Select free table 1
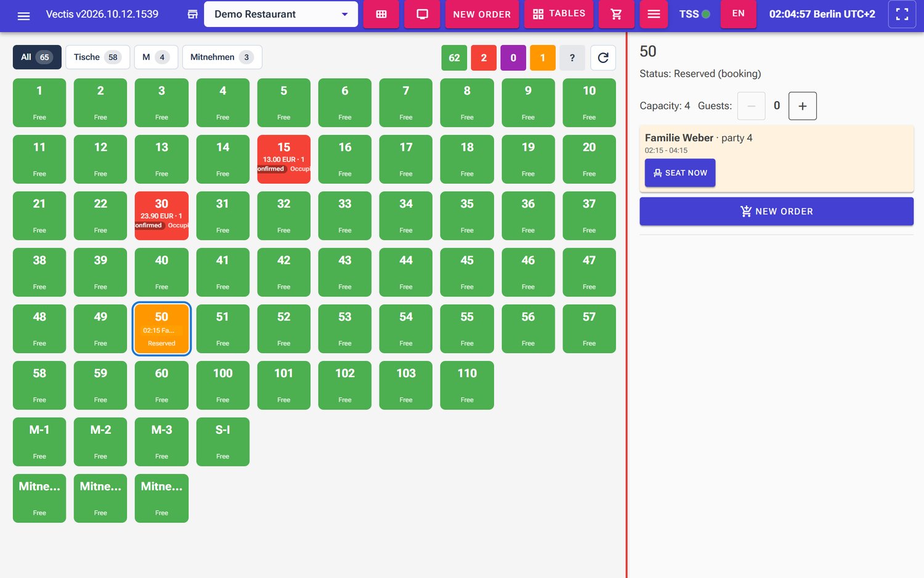 click(39, 103)
